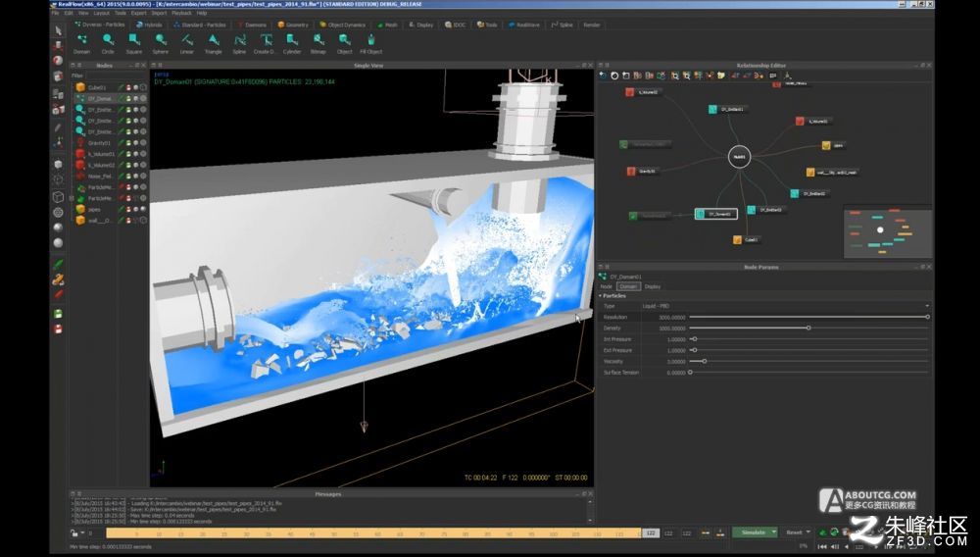Screen dimensions: 980x557
Task: Open the Playback menu
Action: [x=182, y=13]
